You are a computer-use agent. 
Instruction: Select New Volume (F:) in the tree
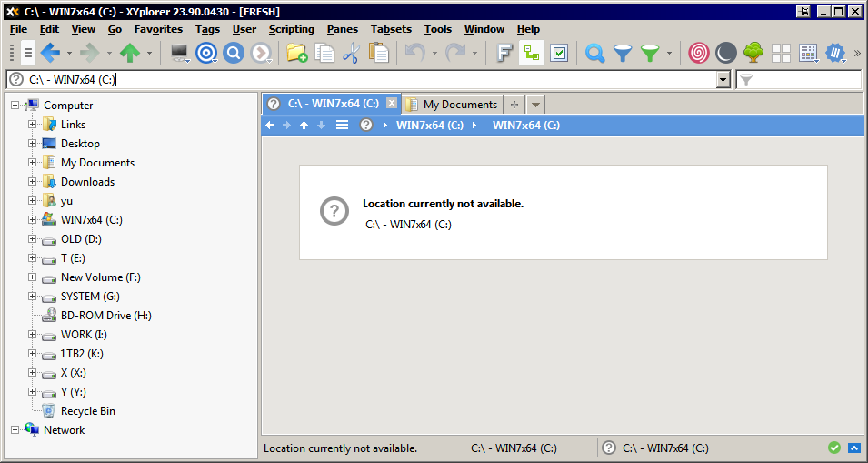100,277
